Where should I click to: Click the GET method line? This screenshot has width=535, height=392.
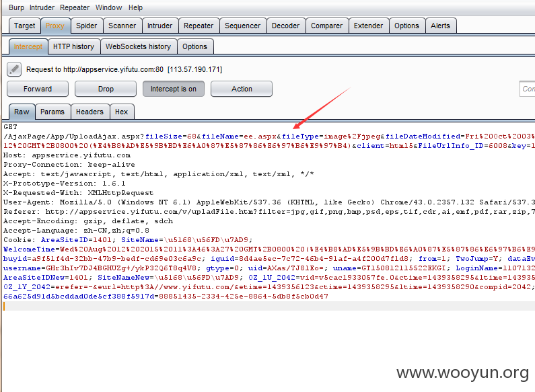tap(11, 127)
